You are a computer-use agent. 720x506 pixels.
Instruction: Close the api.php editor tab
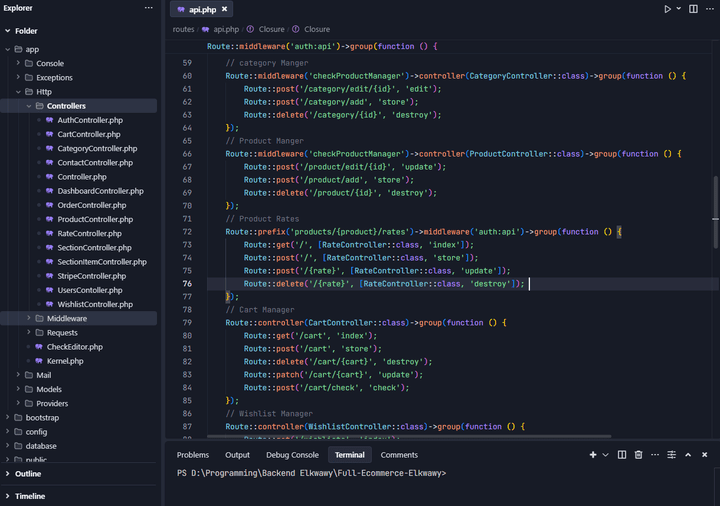(x=225, y=9)
